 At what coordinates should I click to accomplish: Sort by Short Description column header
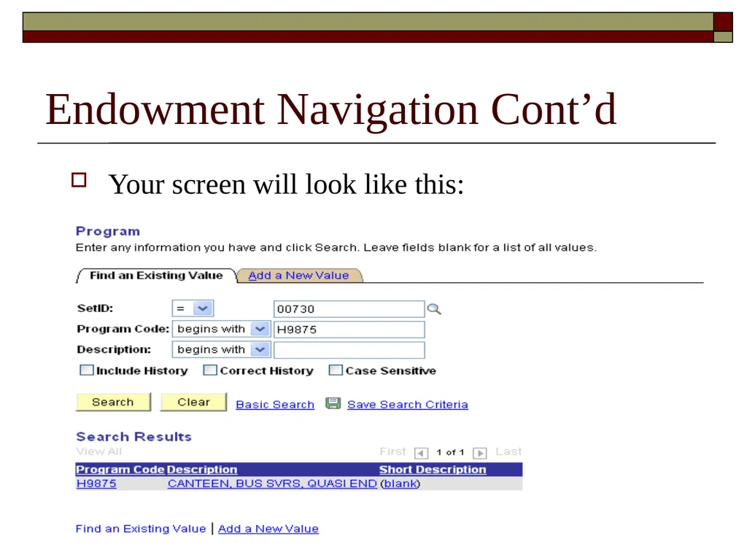pyautogui.click(x=433, y=470)
